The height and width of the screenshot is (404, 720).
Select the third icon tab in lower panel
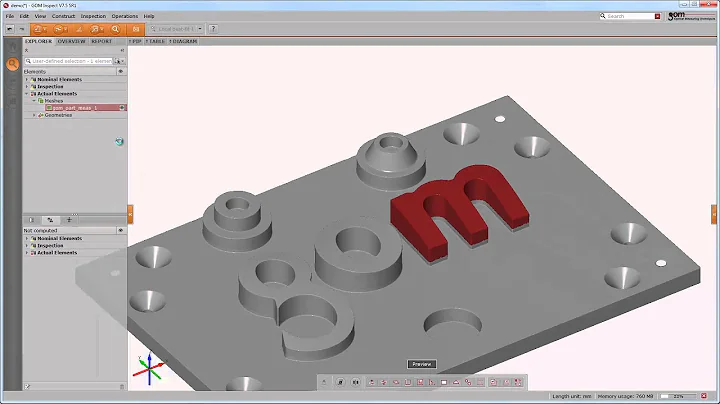(69, 220)
